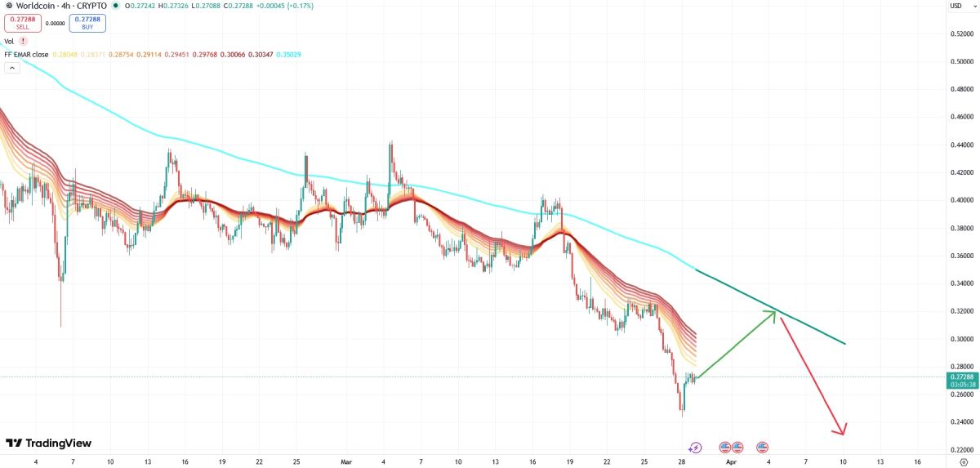980x468 pixels.
Task: Collapse the indicator legend with chevron
Action: (13, 68)
